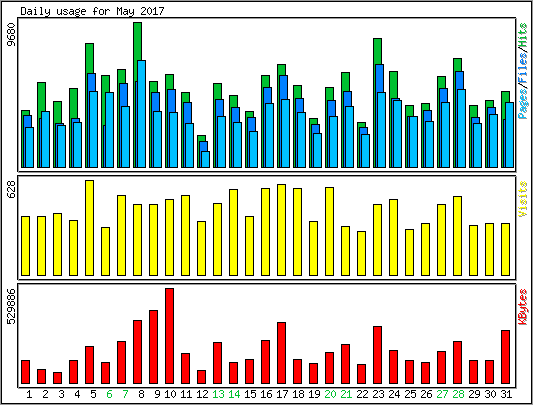The image size is (533, 405).
Task: Select the tallest red KBytes bar for day 10
Action: pyautogui.click(x=169, y=336)
